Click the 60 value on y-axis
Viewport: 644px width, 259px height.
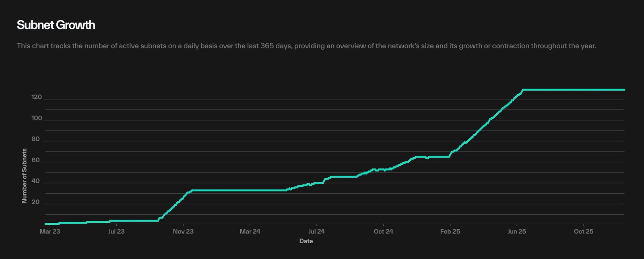click(36, 160)
